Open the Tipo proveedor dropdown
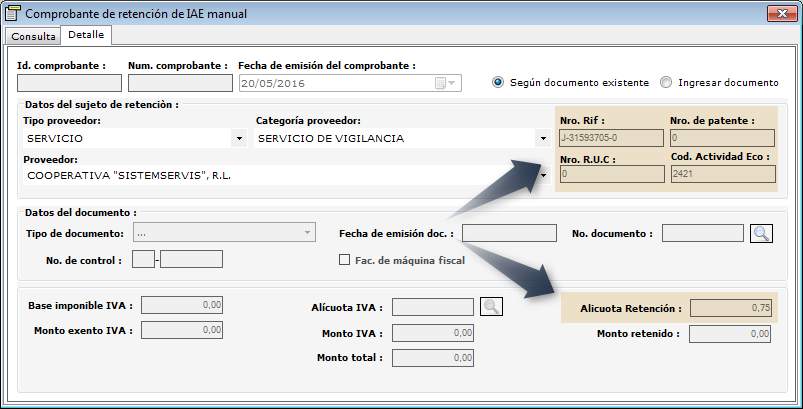803x409 pixels. 239,138
